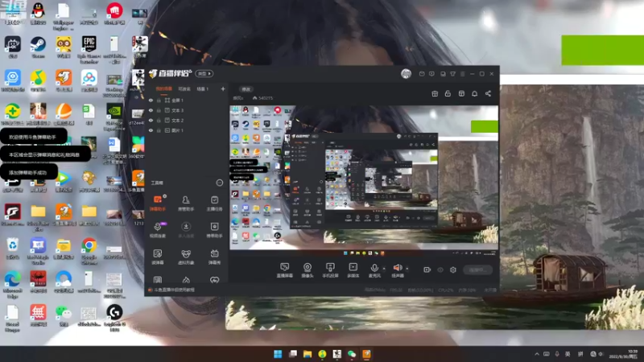Click the shop icon next to bell

click(461, 93)
